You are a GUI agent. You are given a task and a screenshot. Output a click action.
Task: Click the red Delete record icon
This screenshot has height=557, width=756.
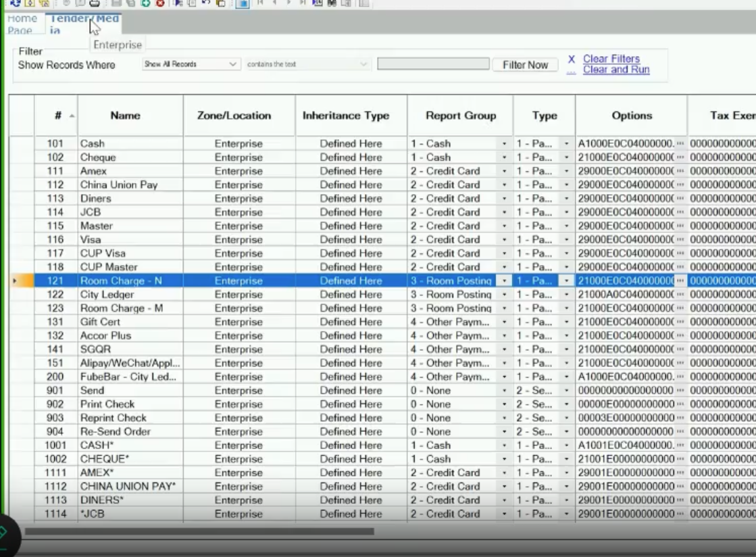point(160,3)
